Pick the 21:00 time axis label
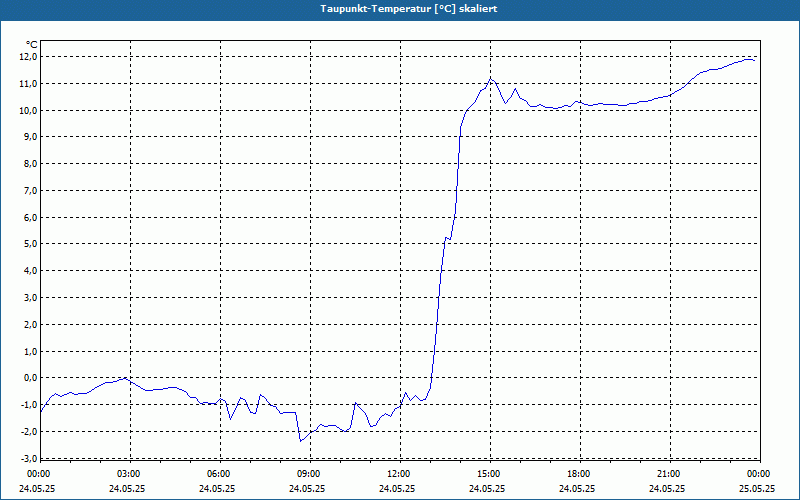The height and width of the screenshot is (500, 800). (669, 474)
